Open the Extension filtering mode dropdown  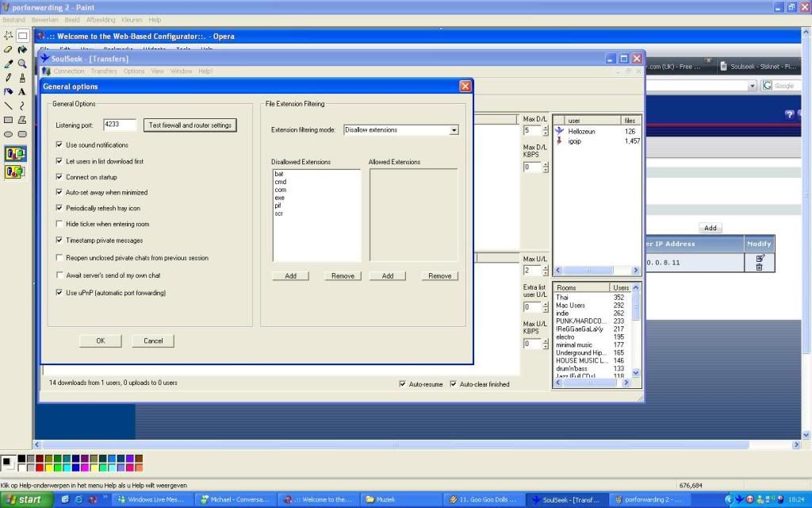pyautogui.click(x=454, y=130)
